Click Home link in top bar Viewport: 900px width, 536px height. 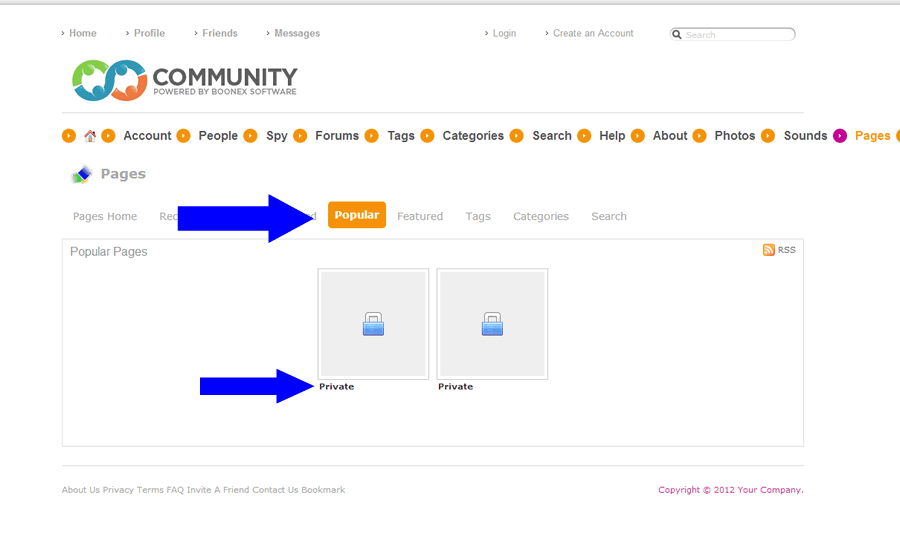pos(83,33)
